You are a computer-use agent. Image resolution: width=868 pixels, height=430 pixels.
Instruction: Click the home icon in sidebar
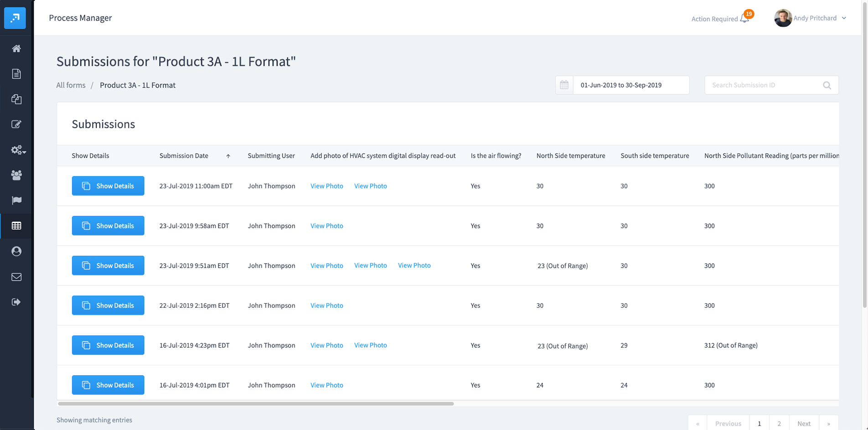(16, 48)
